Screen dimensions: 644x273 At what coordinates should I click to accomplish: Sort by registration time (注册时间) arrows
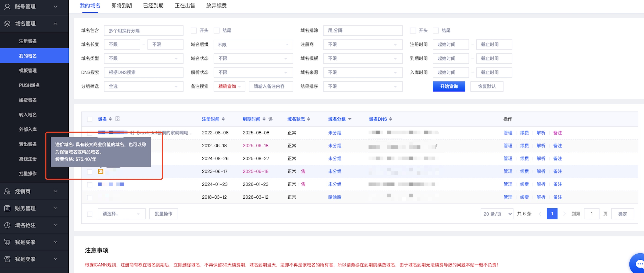[x=223, y=119]
